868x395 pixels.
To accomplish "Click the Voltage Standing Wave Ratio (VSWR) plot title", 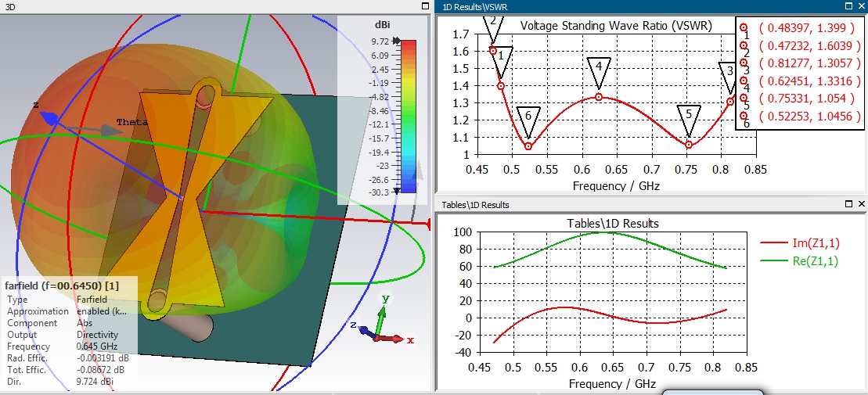I will pos(616,26).
